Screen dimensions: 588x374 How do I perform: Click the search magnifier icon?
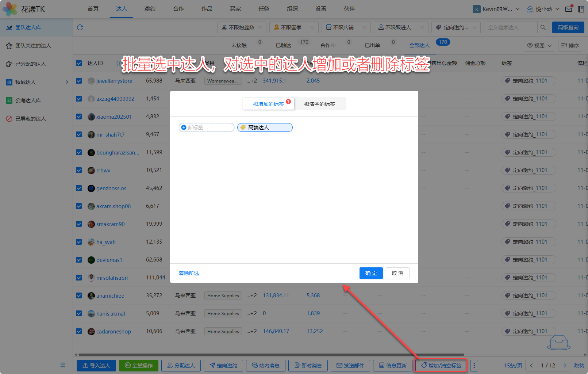point(543,27)
